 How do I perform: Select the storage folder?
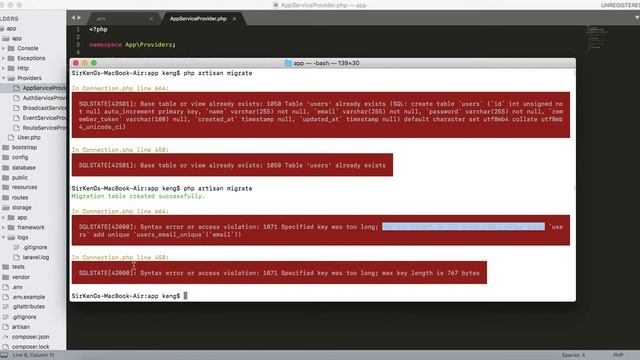(21, 207)
